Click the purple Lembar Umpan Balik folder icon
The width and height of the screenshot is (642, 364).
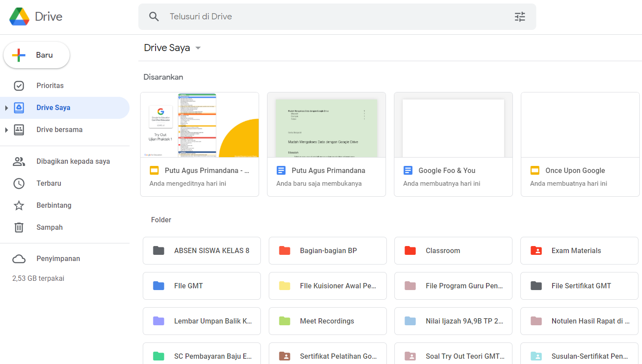pyautogui.click(x=159, y=321)
